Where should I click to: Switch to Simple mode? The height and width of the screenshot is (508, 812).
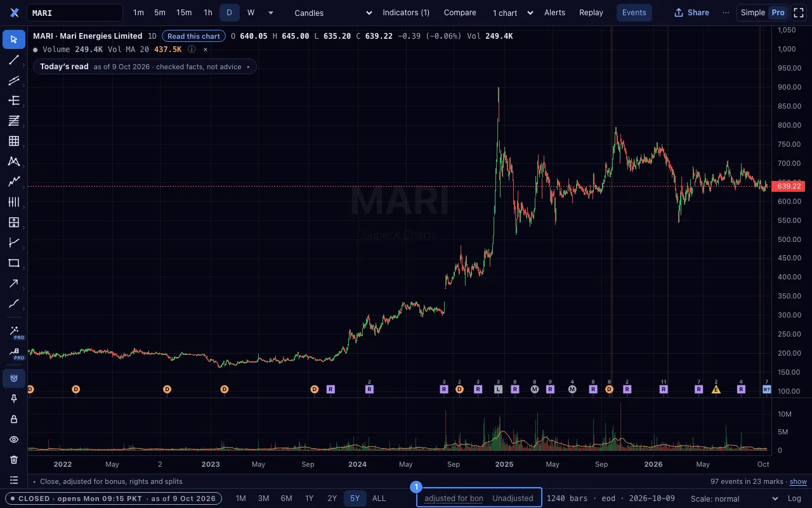coord(753,13)
